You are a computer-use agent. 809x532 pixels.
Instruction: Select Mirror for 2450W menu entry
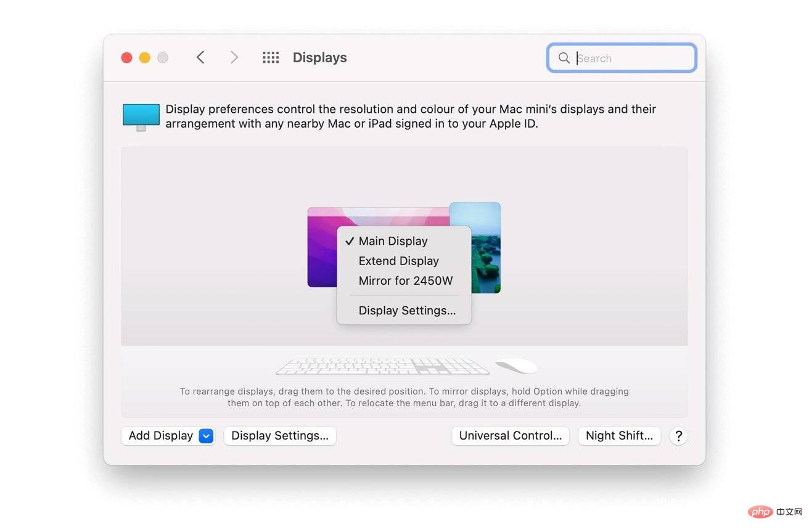404,280
